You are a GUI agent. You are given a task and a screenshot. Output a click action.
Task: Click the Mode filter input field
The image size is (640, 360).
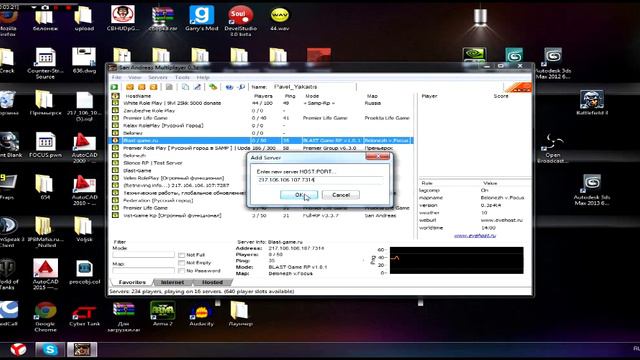[x=143, y=255]
